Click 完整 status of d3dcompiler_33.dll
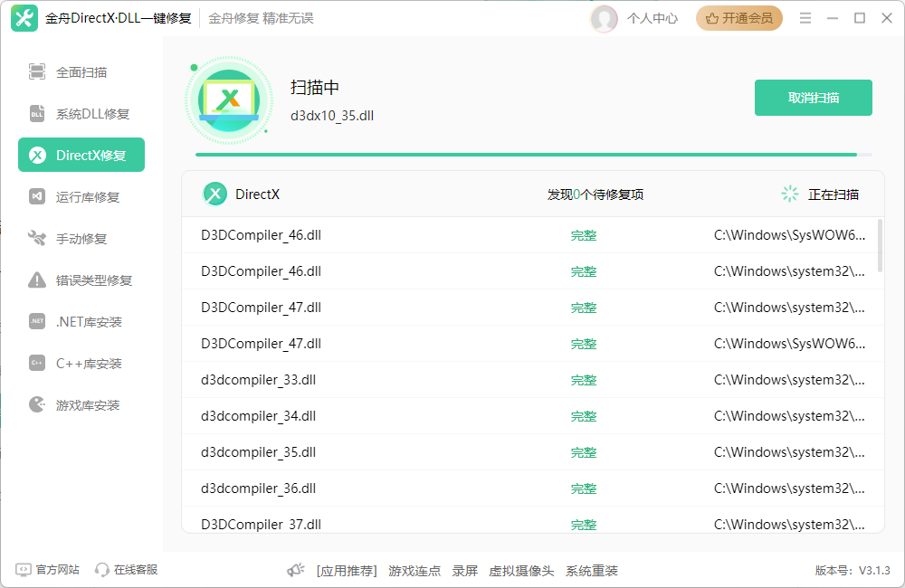The image size is (905, 588). [584, 380]
